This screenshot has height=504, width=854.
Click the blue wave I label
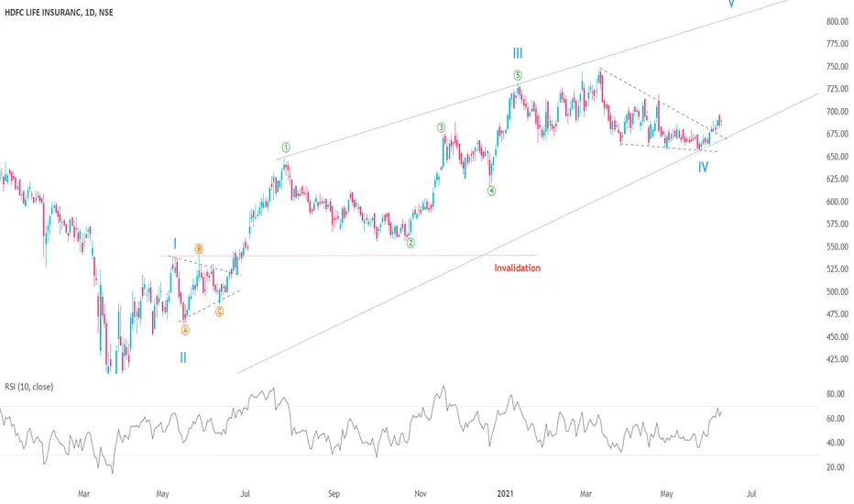pyautogui.click(x=175, y=243)
